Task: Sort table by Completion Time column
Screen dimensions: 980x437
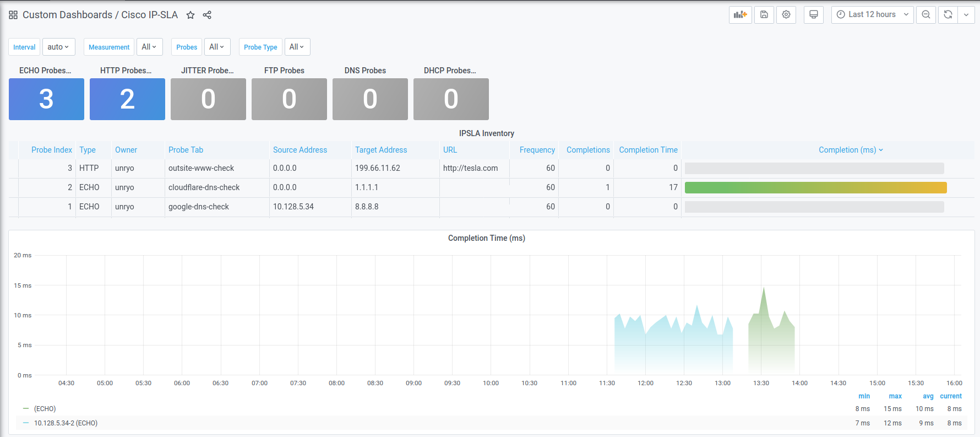Action: pos(648,150)
